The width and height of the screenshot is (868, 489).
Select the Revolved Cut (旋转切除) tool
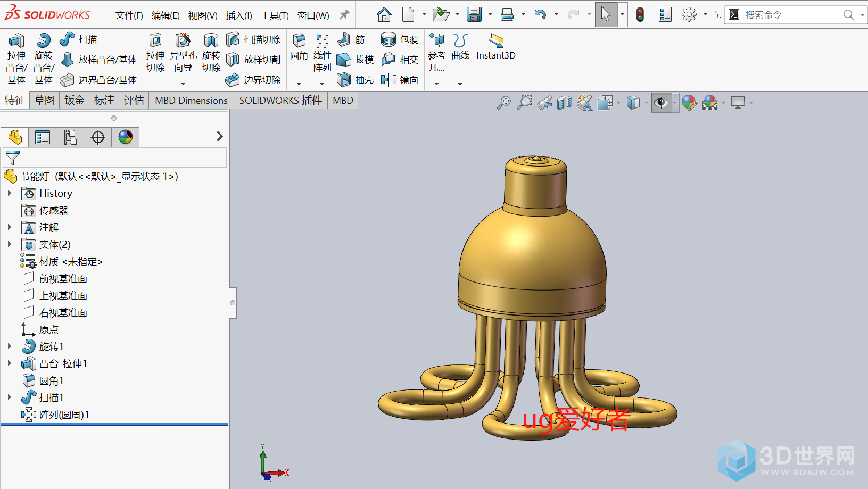point(211,53)
